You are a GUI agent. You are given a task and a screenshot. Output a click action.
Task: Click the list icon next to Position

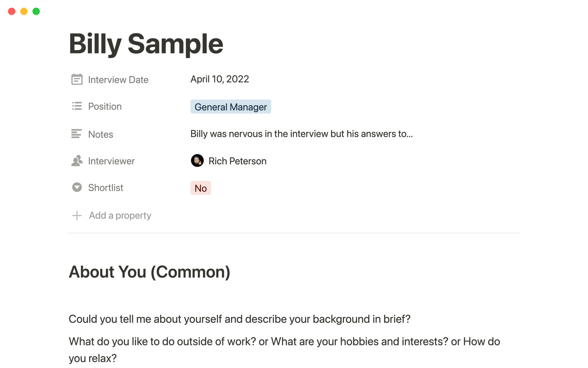[77, 106]
